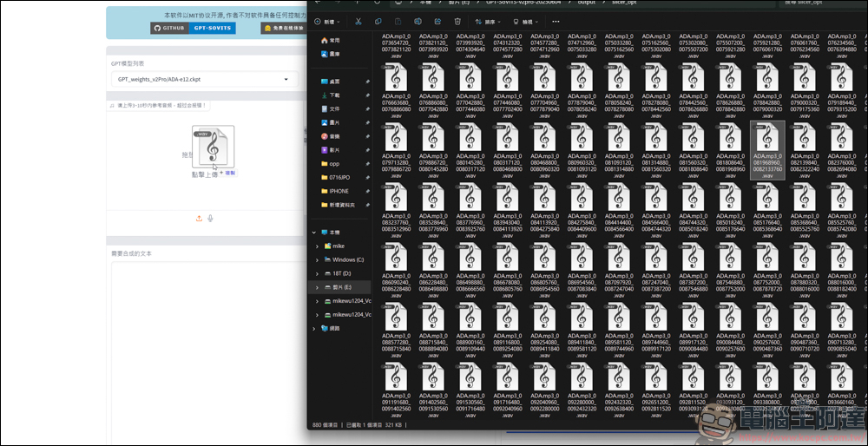Click the microphone record icon
The width and height of the screenshot is (868, 446).
[210, 219]
